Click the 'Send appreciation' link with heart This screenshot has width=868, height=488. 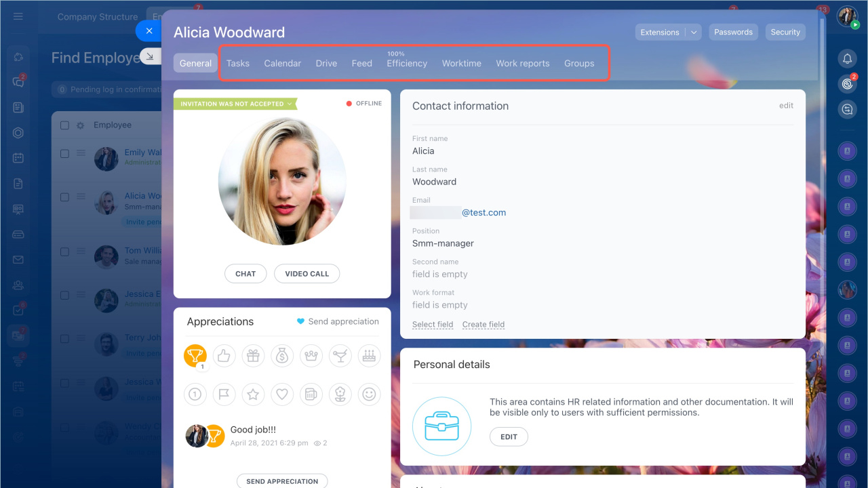coord(338,321)
